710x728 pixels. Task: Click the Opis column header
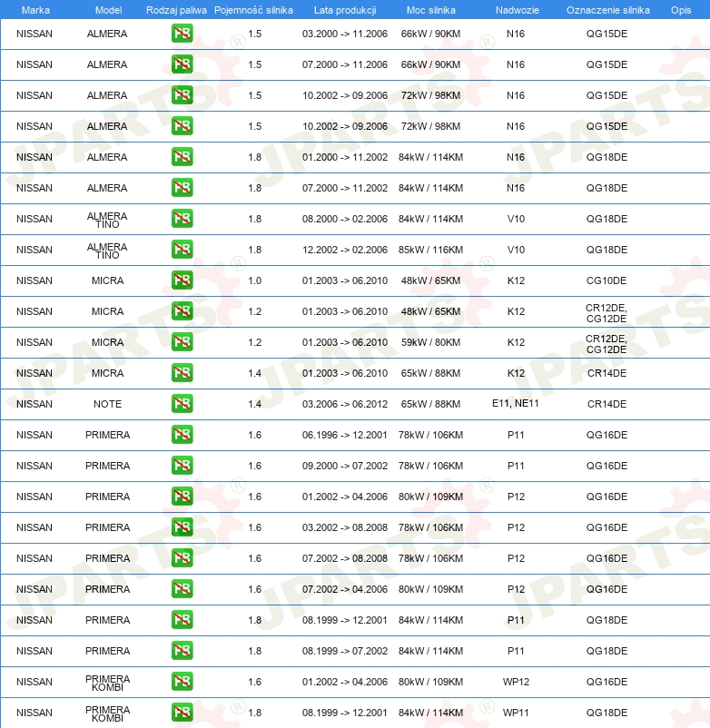pyautogui.click(x=681, y=10)
